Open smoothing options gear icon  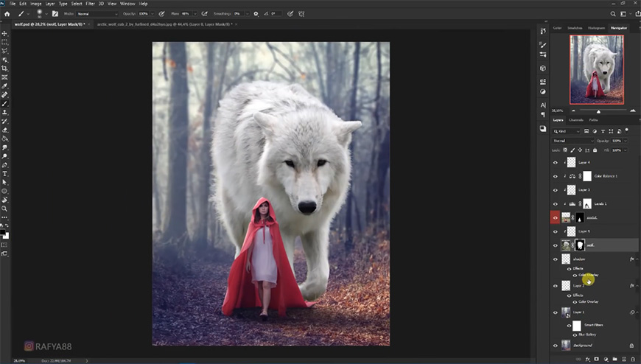click(x=256, y=14)
